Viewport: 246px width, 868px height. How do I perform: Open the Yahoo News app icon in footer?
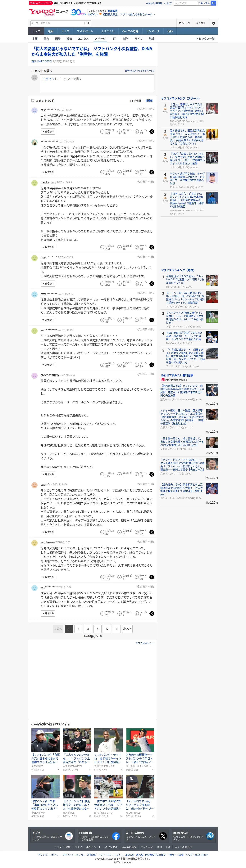[69, 836]
